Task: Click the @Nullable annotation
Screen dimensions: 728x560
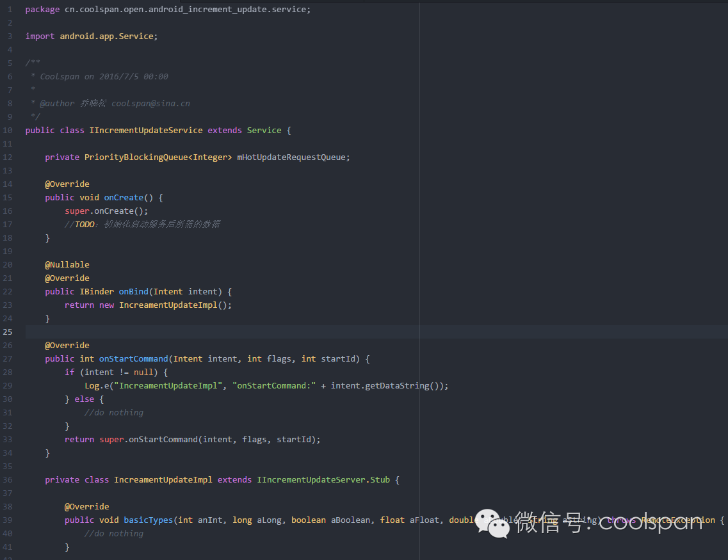Action: [x=67, y=264]
